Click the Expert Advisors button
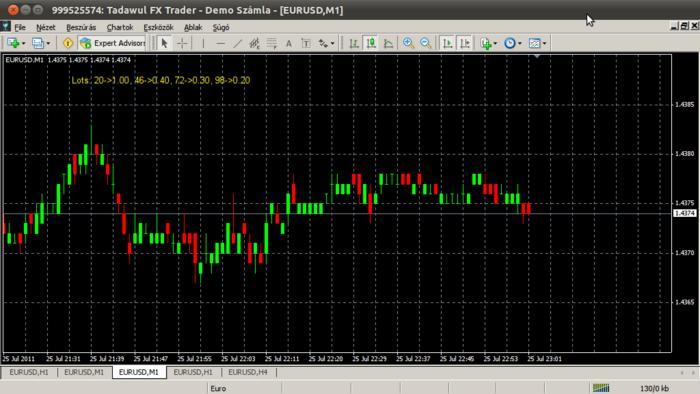This screenshot has width=700, height=394. pyautogui.click(x=112, y=43)
